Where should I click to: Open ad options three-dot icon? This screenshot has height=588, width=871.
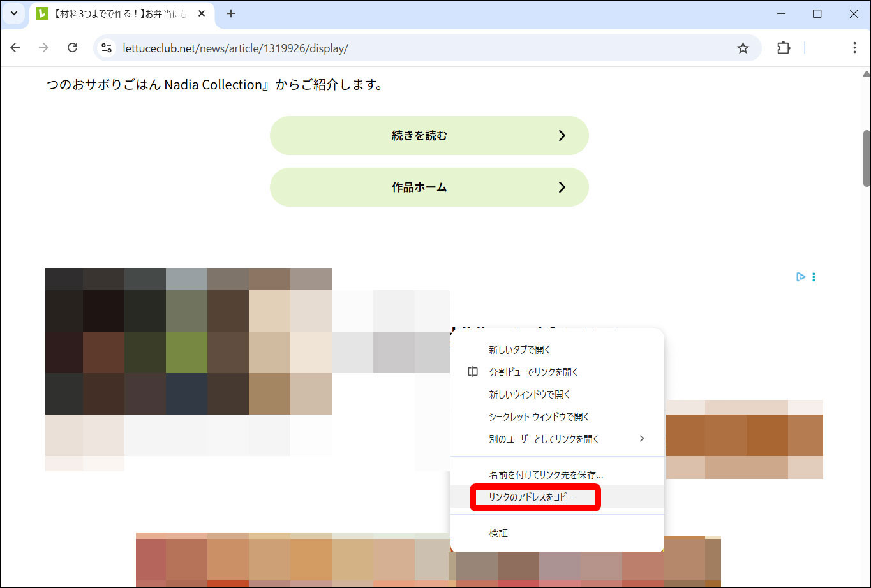(x=814, y=277)
